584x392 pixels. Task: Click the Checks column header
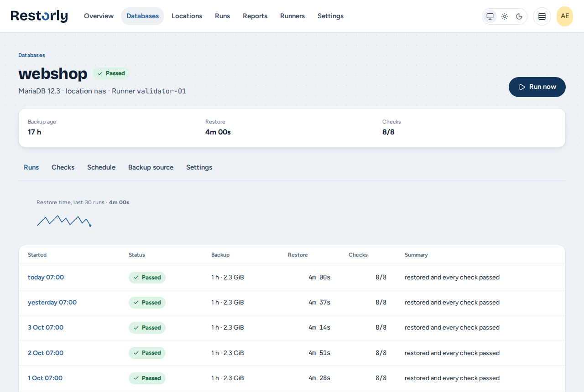point(358,255)
